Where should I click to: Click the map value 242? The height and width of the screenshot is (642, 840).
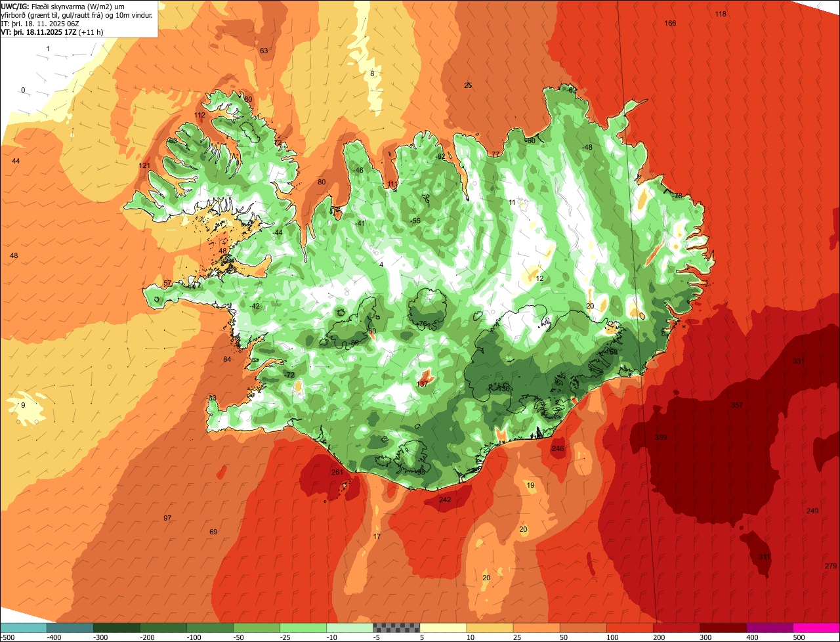445,500
